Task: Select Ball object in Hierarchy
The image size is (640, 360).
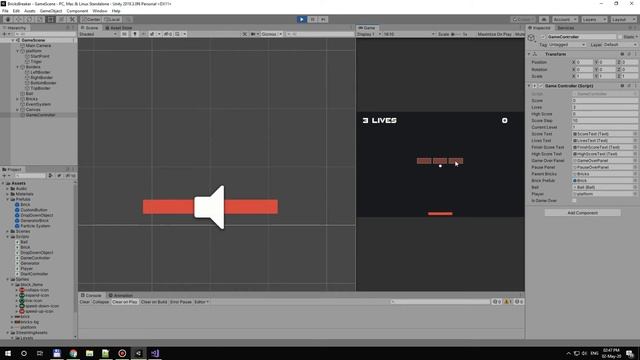Action: click(x=29, y=93)
